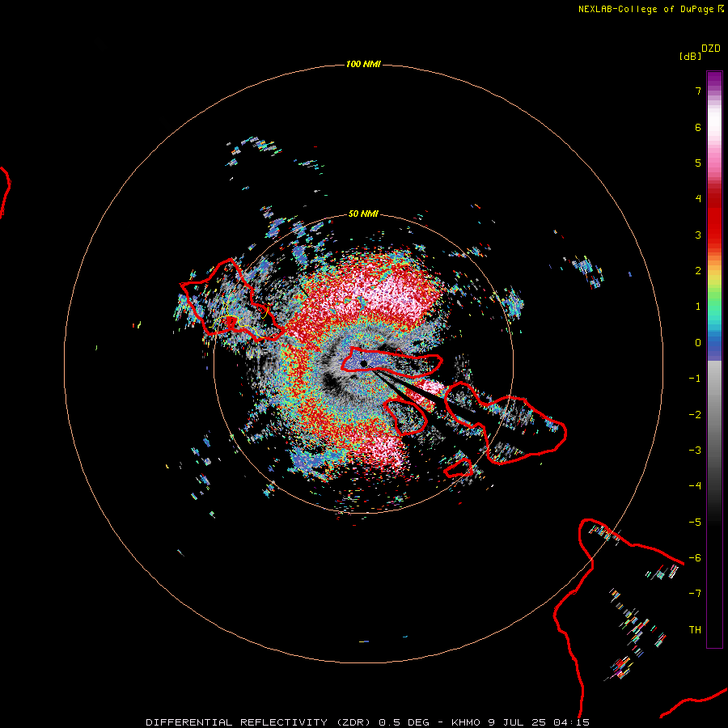Click the Differential Reflectivity caption text

point(368,722)
